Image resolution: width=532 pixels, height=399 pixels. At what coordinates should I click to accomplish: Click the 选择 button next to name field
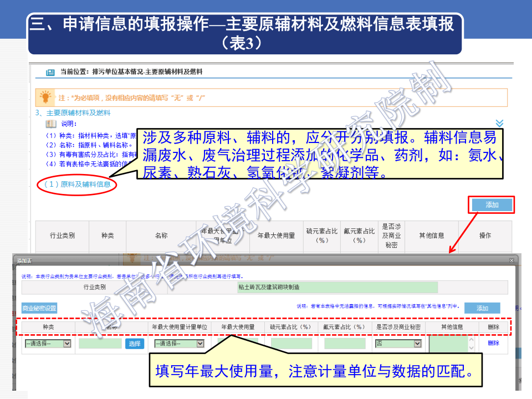tap(135, 344)
